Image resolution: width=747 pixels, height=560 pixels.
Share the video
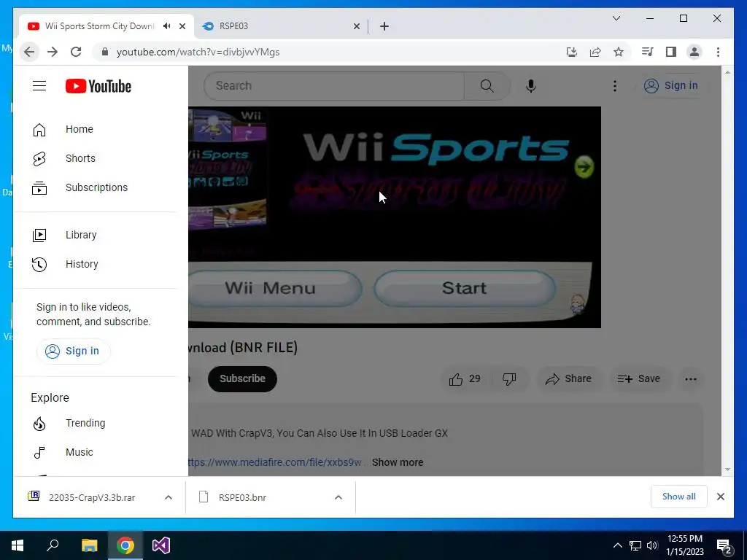(x=568, y=379)
